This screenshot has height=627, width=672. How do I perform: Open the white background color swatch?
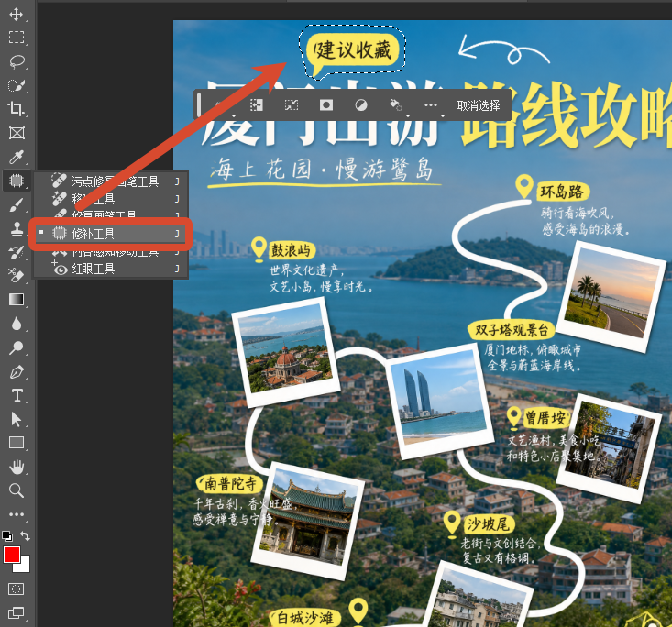click(x=24, y=566)
